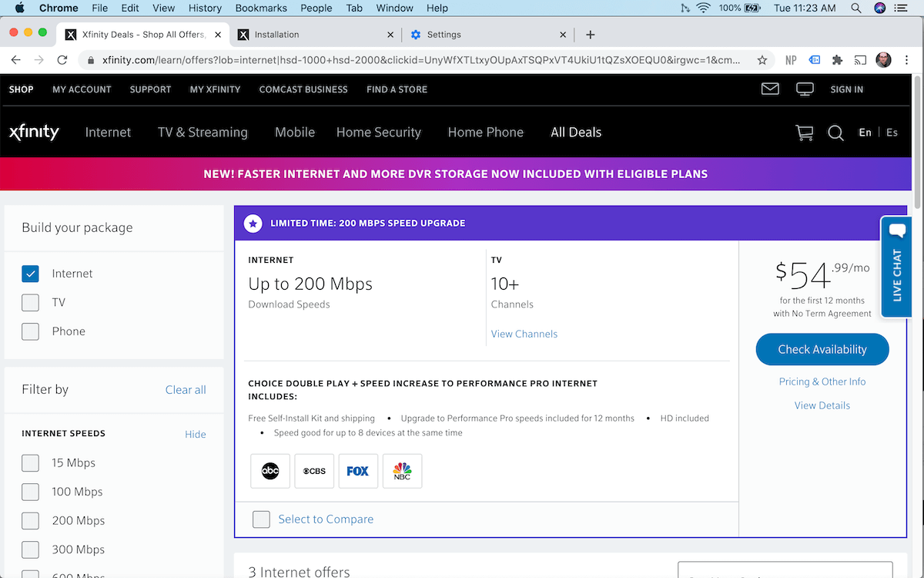924x578 pixels.
Task: Open Pricing & Other Info link
Action: point(822,381)
